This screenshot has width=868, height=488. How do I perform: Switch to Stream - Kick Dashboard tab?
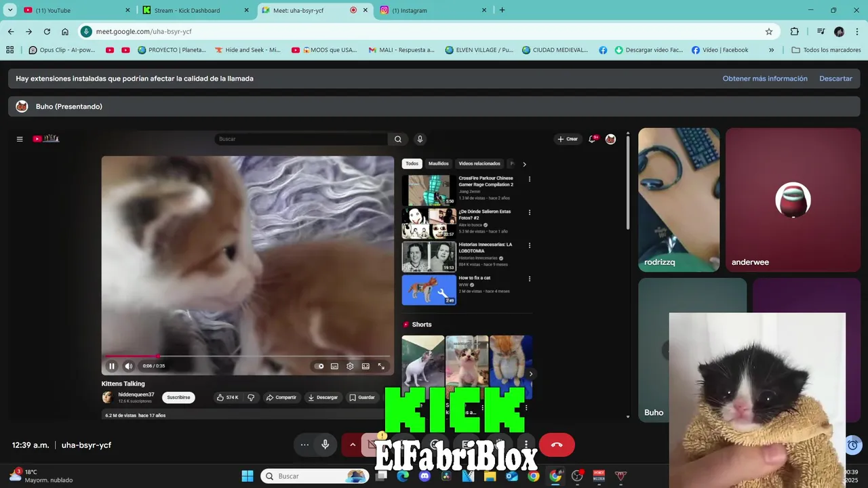195,10
